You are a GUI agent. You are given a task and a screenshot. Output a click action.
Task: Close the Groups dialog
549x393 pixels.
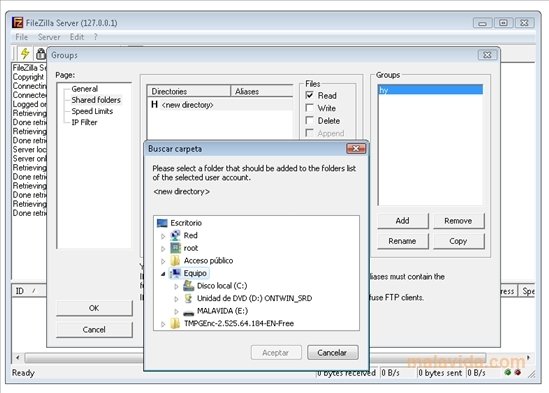pyautogui.click(x=487, y=55)
